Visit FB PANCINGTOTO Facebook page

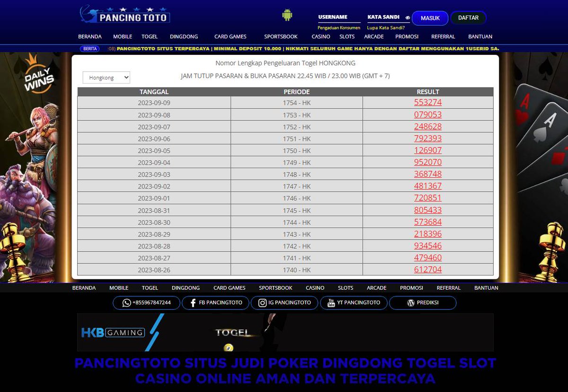point(215,303)
